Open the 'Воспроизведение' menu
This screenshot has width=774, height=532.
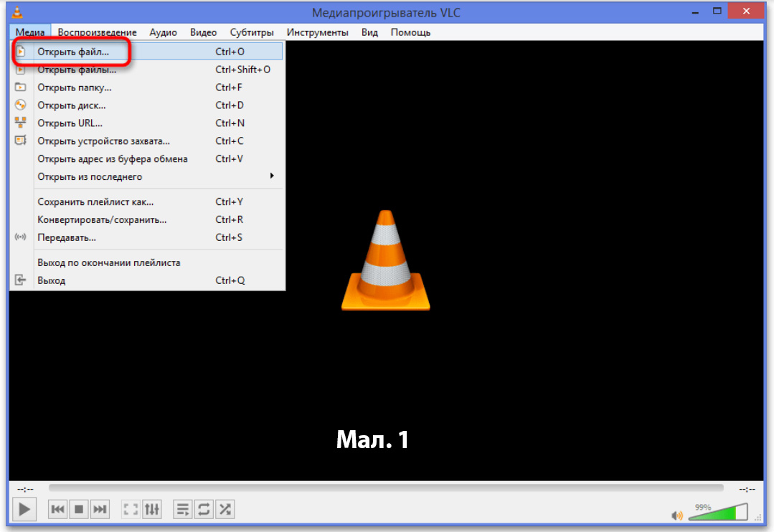pyautogui.click(x=97, y=32)
